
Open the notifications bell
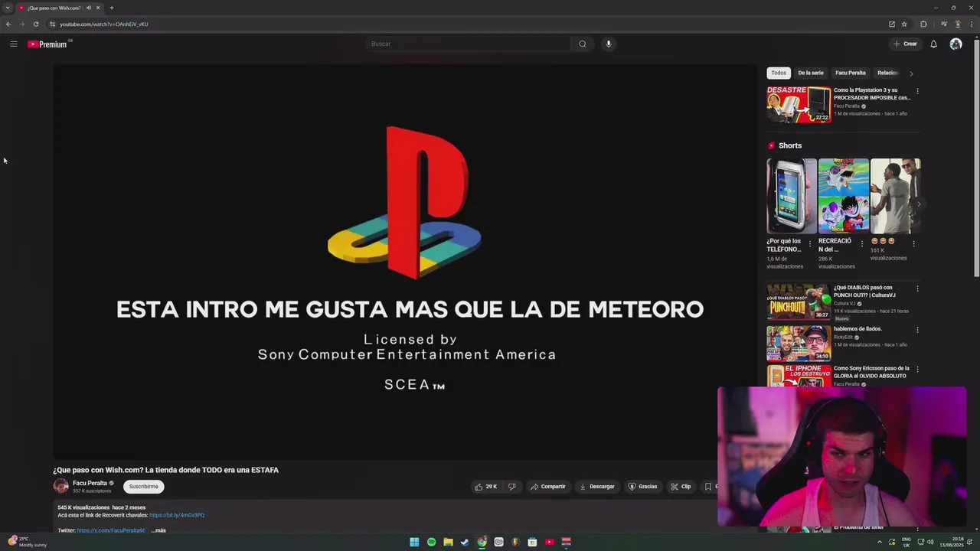coord(933,44)
